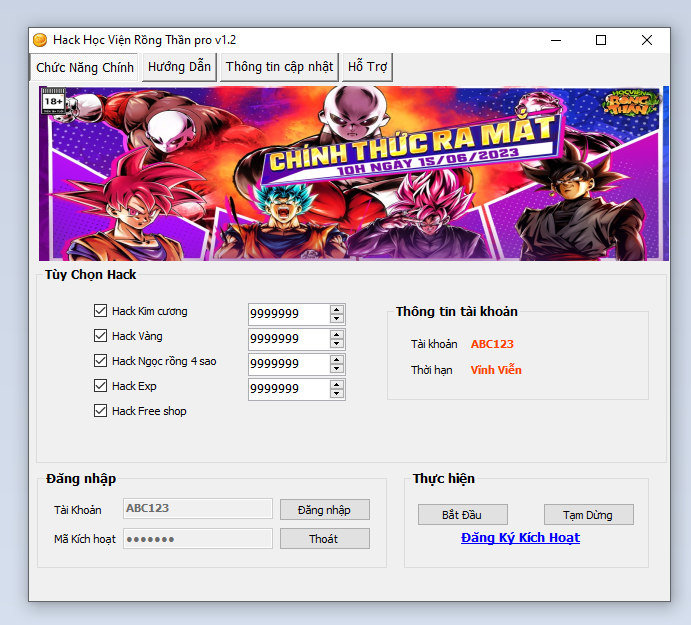Toggle the Hack Exp checkbox
The image size is (691, 625).
pyautogui.click(x=100, y=386)
